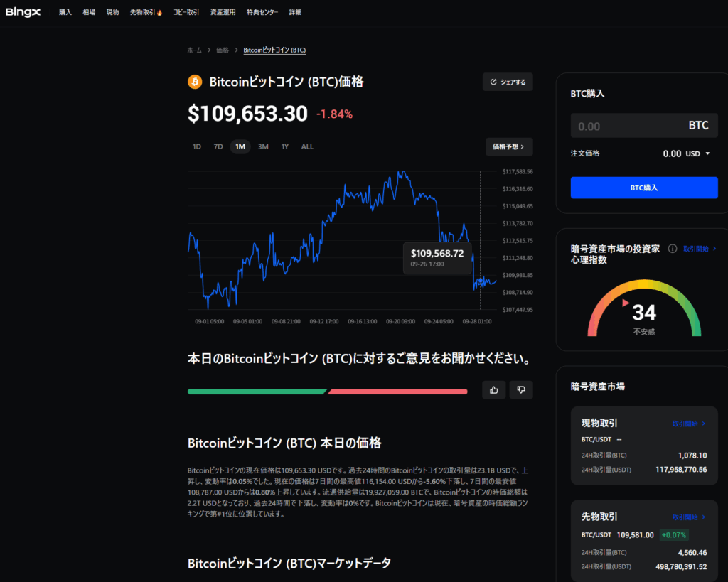Open the USD currency dropdown
Screen dimensions: 728x582
[697, 153]
